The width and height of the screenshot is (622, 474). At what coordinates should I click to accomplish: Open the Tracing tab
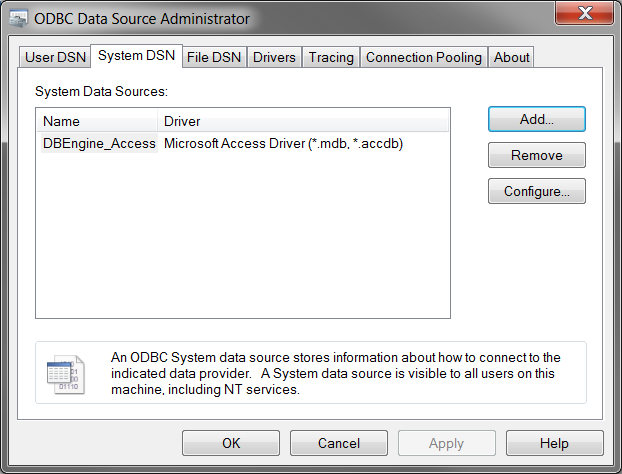tap(331, 57)
